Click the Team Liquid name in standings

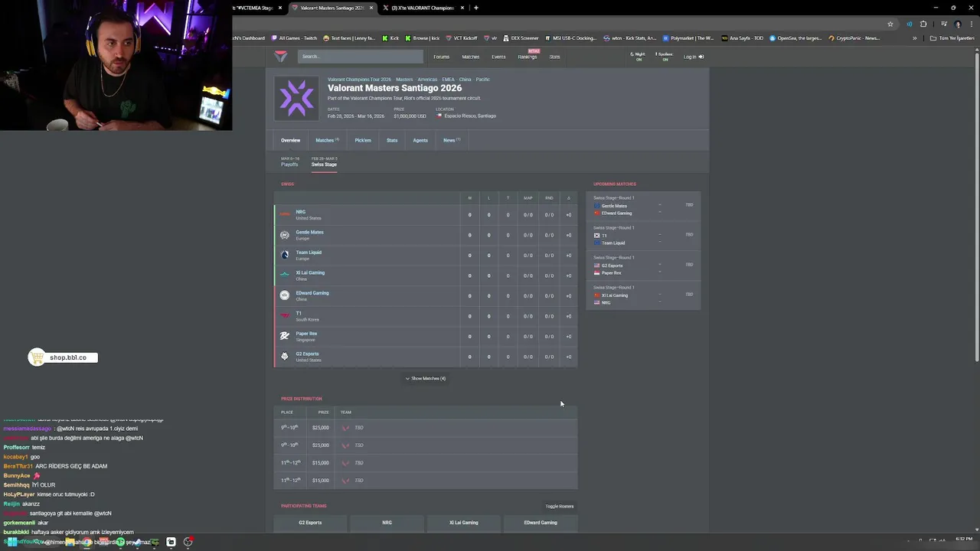(x=309, y=253)
